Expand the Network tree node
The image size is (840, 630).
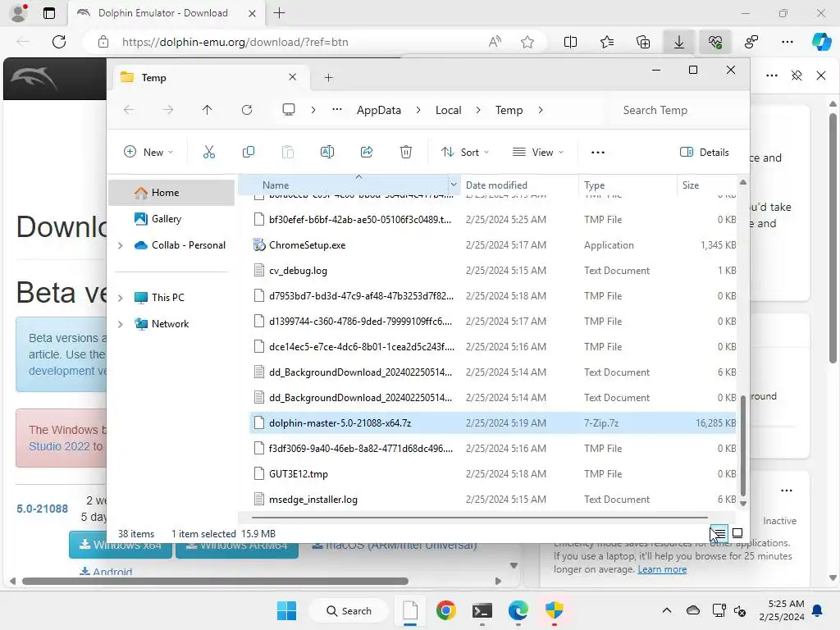120,324
